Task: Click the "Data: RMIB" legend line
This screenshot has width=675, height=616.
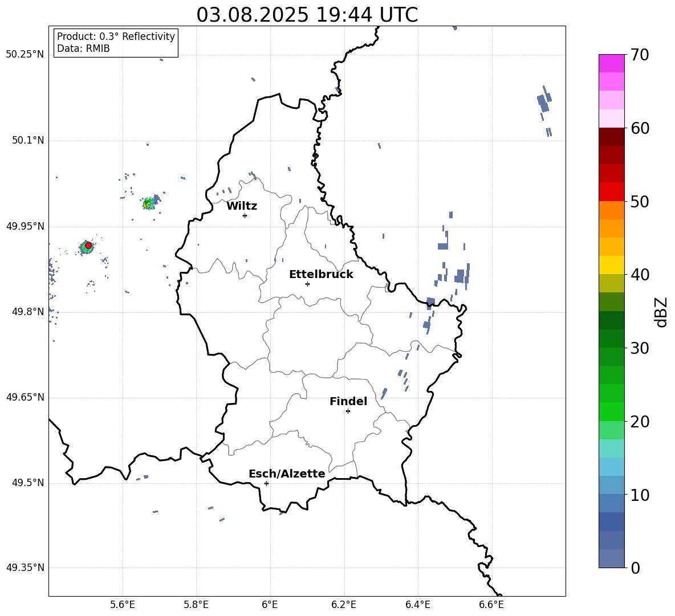Action: coord(83,48)
